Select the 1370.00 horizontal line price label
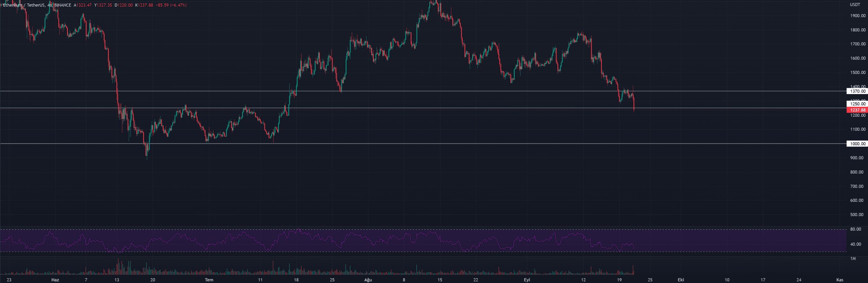868x283 pixels. [857, 91]
